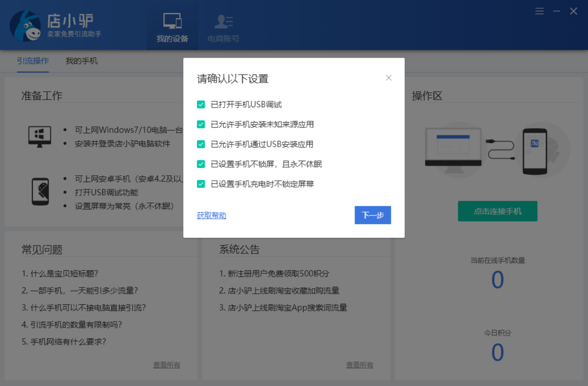
Task: Uncheck 已设置手机充电时不锁定屏幕
Action: coord(201,184)
